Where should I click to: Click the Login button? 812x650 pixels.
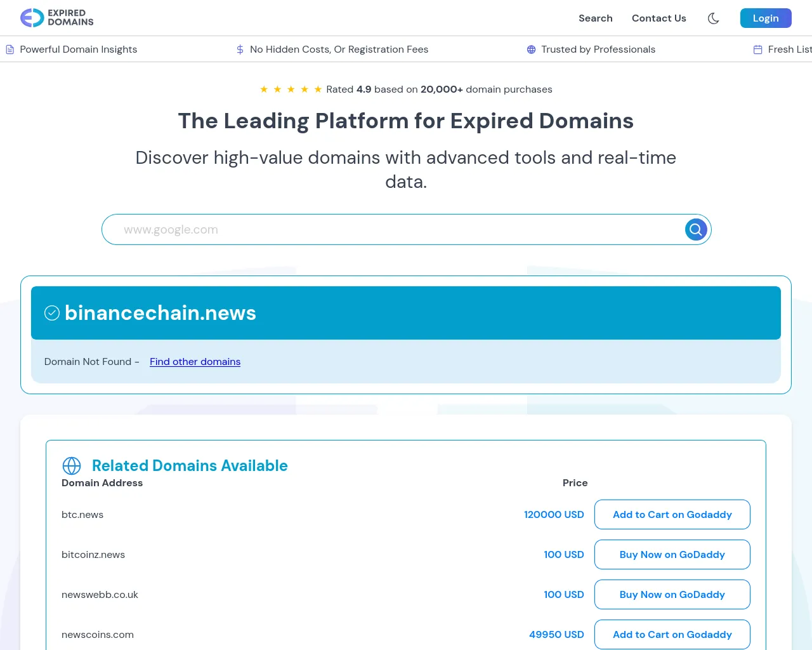click(766, 18)
